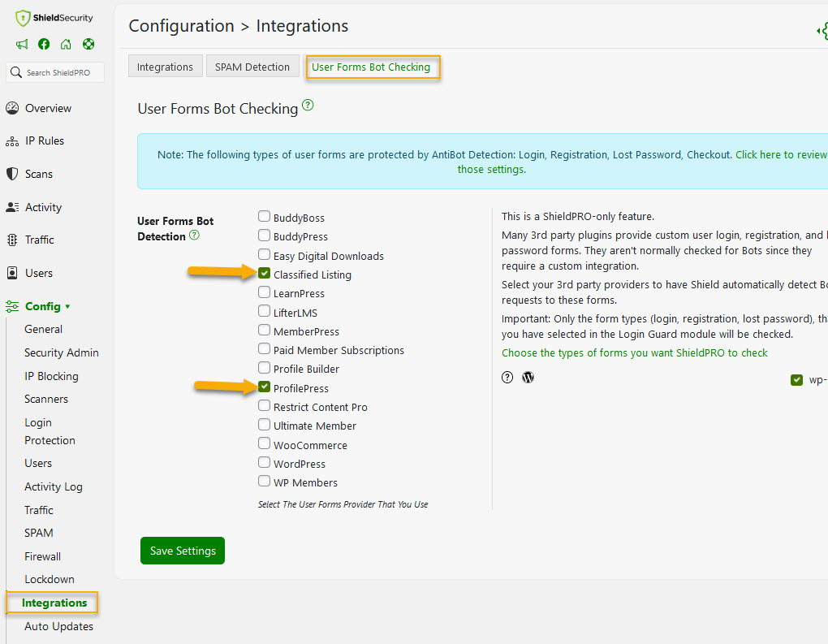Open Auto Updates config page
828x644 pixels.
[58, 626]
